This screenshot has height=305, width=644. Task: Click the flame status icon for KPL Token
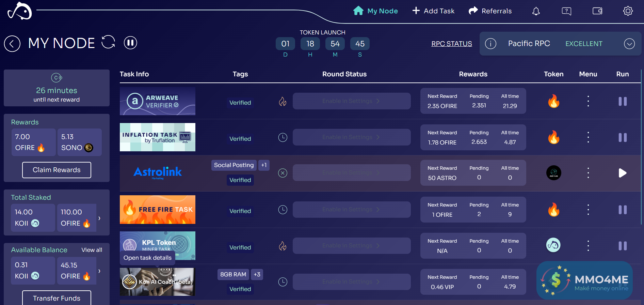283,246
